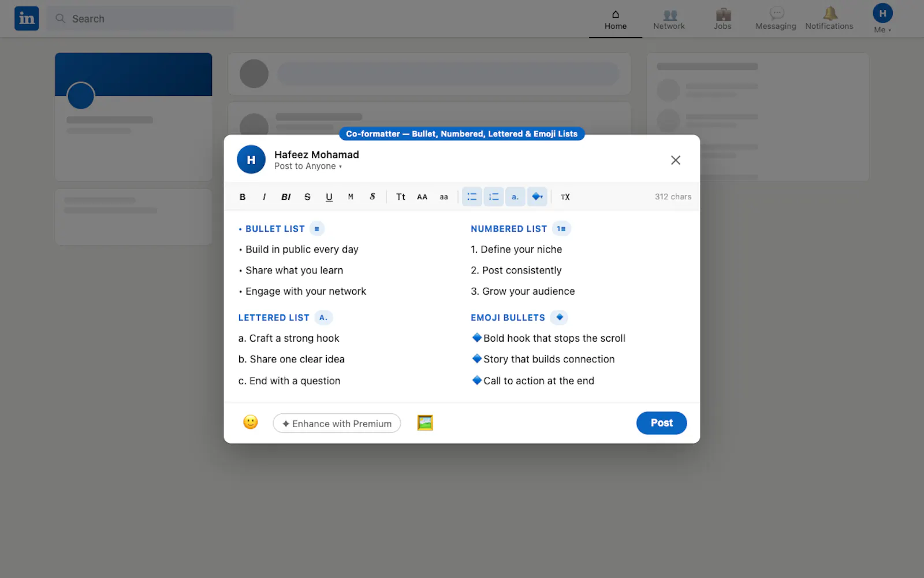Open the Jobs tab
924x578 pixels.
click(x=722, y=19)
